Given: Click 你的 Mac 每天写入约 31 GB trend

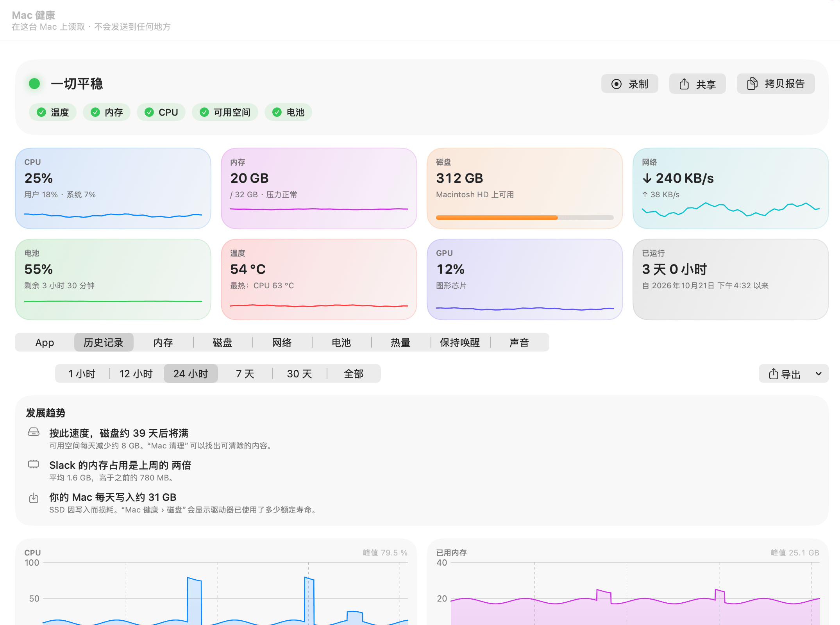Looking at the screenshot, I should [x=113, y=497].
